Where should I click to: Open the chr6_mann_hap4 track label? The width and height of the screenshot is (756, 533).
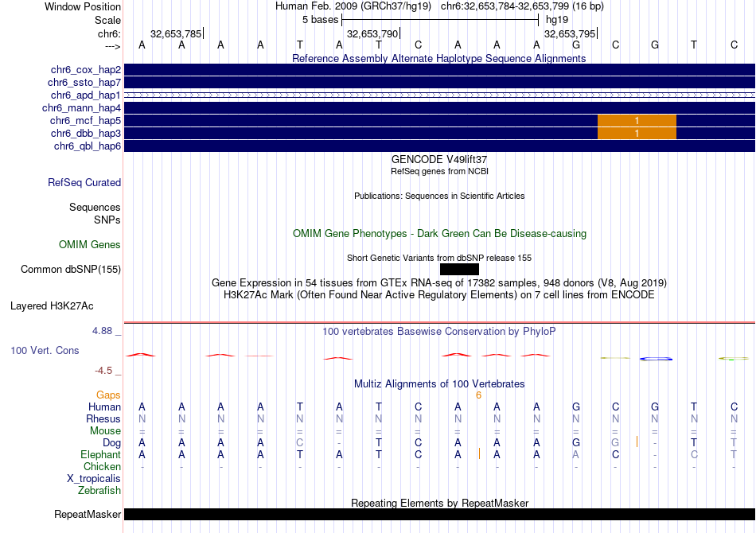[x=81, y=108]
